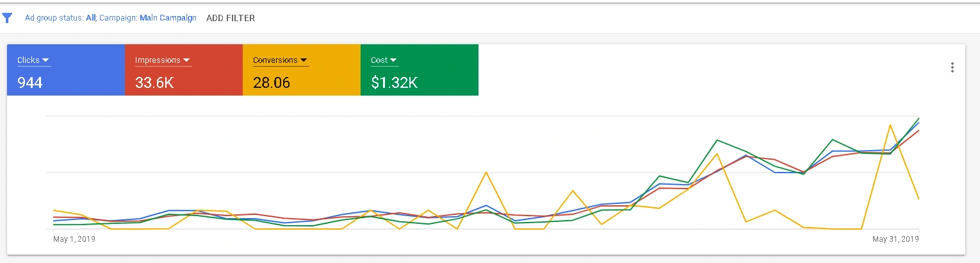Screen dimensions: 980x263
Task: Select the yellow card showing 28.06 conversions
Action: (302, 70)
